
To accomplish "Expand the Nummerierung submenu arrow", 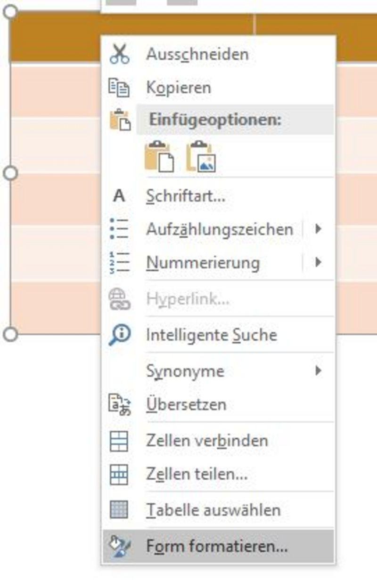I will click(319, 262).
